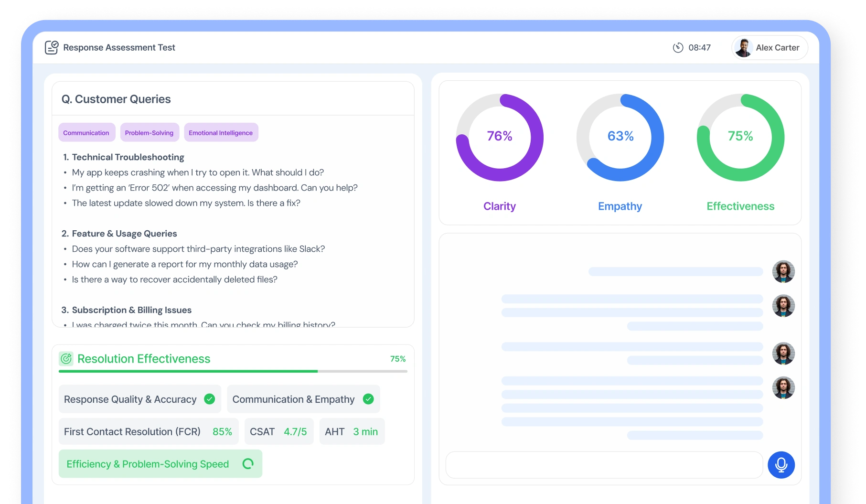This screenshot has height=504, width=866.
Task: Click the Resolution Effectiveness target icon
Action: pyautogui.click(x=66, y=359)
